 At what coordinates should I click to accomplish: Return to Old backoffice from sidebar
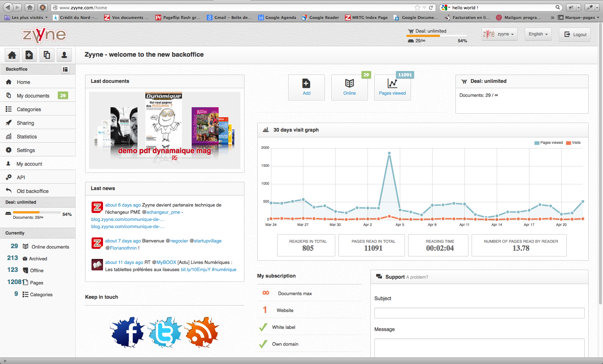[38, 191]
